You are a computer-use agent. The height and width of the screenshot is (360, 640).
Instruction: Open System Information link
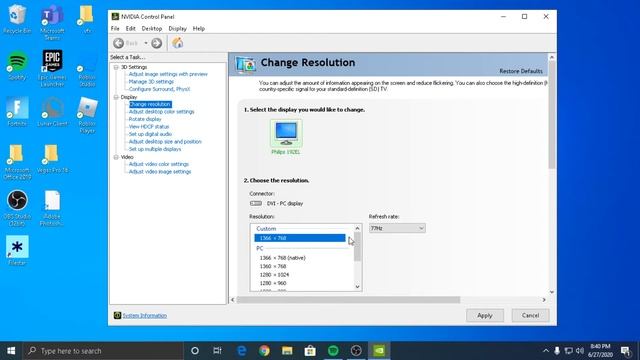[x=144, y=316]
